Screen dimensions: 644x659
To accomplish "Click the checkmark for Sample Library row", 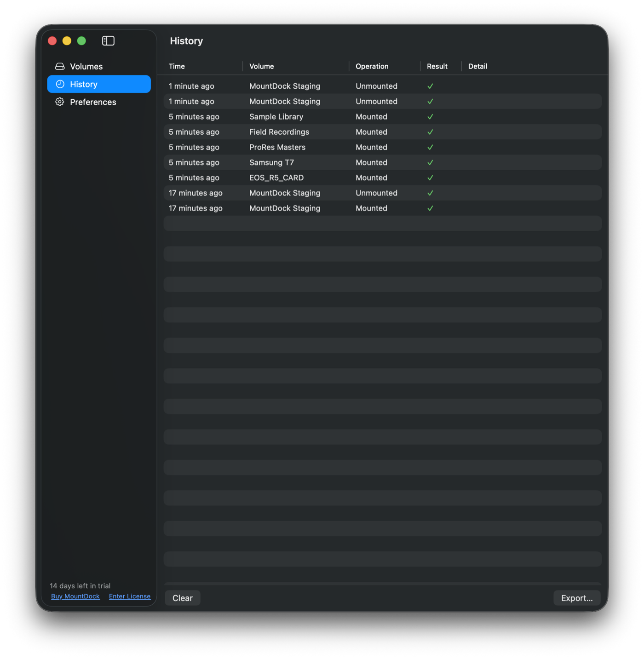I will pyautogui.click(x=430, y=117).
